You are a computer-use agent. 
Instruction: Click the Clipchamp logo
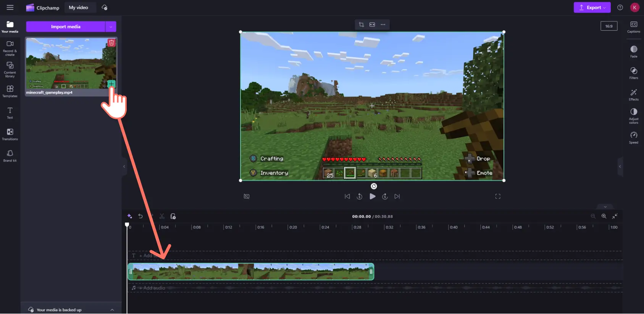tap(42, 8)
